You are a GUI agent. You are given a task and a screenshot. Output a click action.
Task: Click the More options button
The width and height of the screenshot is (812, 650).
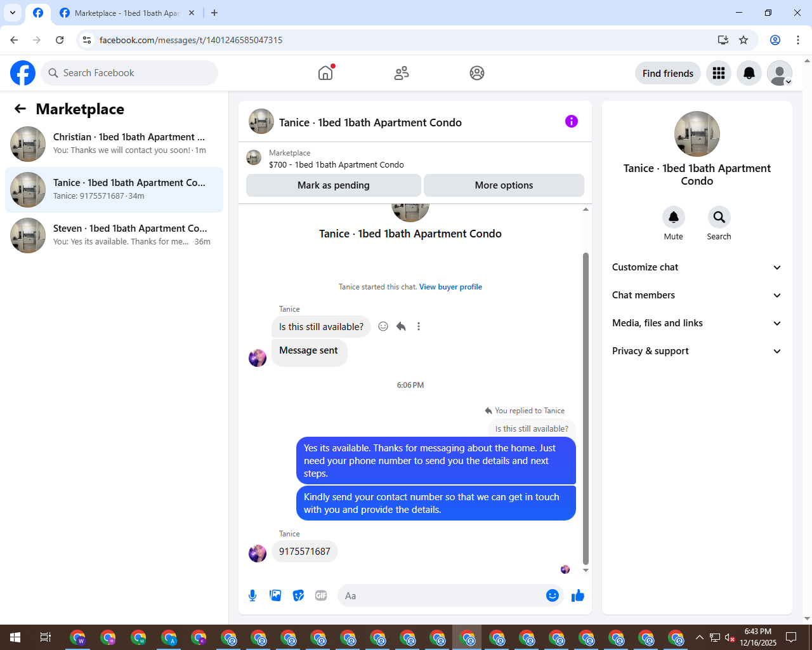click(x=504, y=185)
